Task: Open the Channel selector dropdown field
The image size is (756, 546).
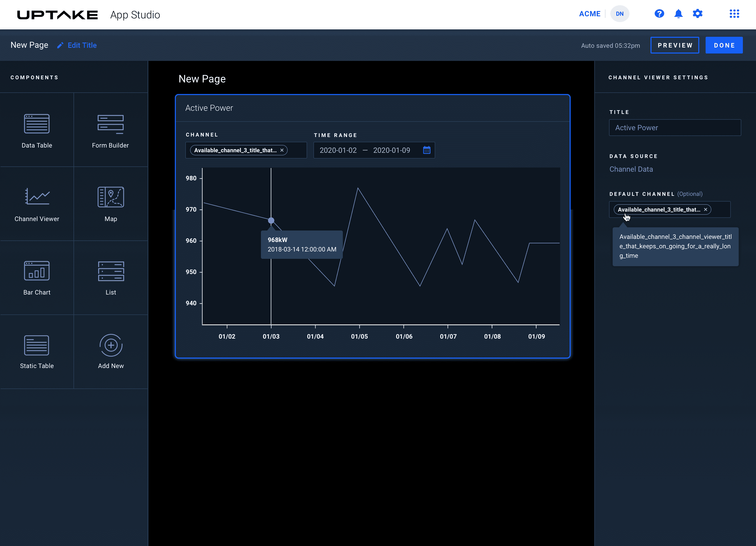Action: (x=297, y=150)
